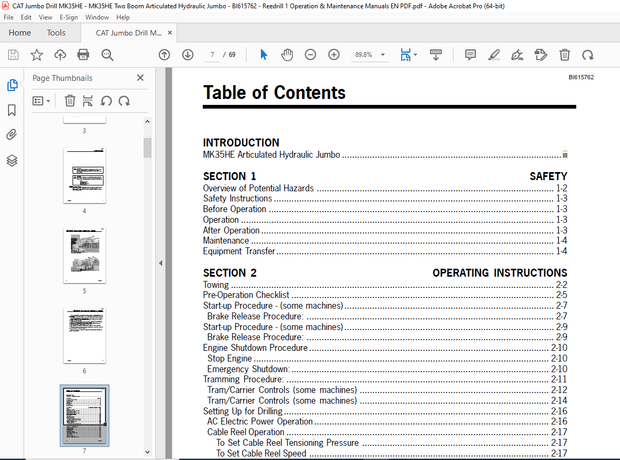The image size is (620, 460).
Task: Select page 5 thumbnail
Action: click(x=84, y=256)
